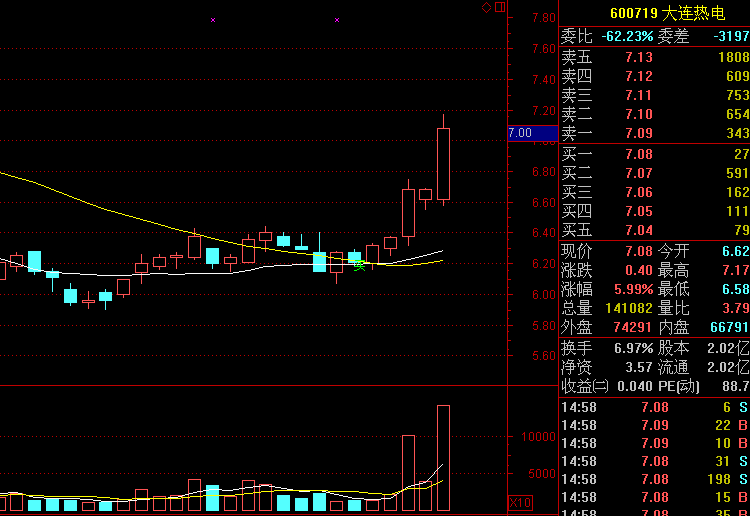Viewport: 750px width, 516px height.
Task: Click the PE(动) value 88.7
Action: (x=736, y=386)
